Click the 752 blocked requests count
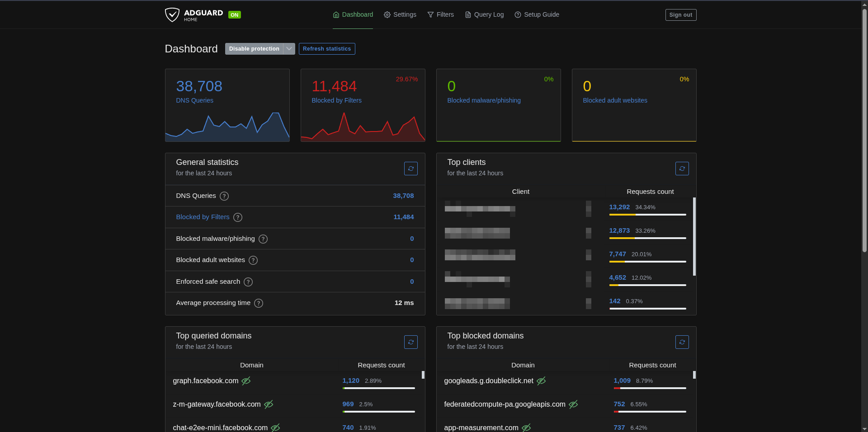This screenshot has height=432, width=868. pyautogui.click(x=619, y=404)
